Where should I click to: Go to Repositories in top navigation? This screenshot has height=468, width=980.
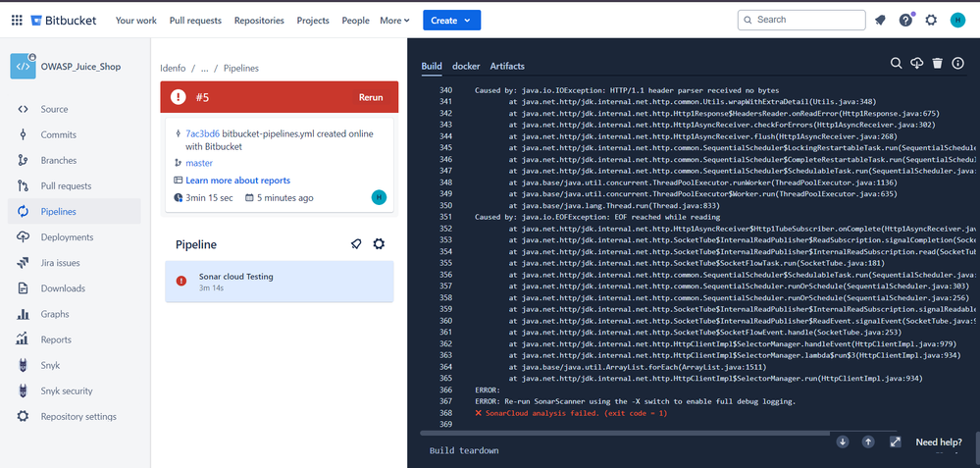pos(259,21)
